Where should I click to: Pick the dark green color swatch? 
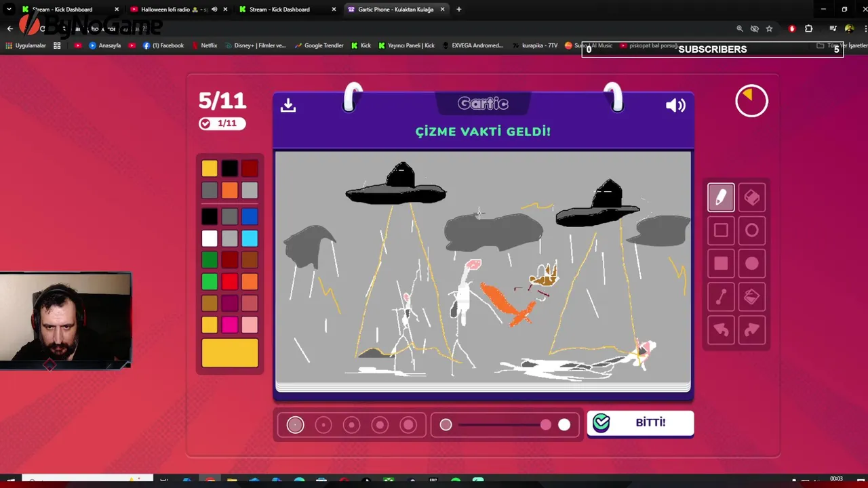(x=210, y=260)
